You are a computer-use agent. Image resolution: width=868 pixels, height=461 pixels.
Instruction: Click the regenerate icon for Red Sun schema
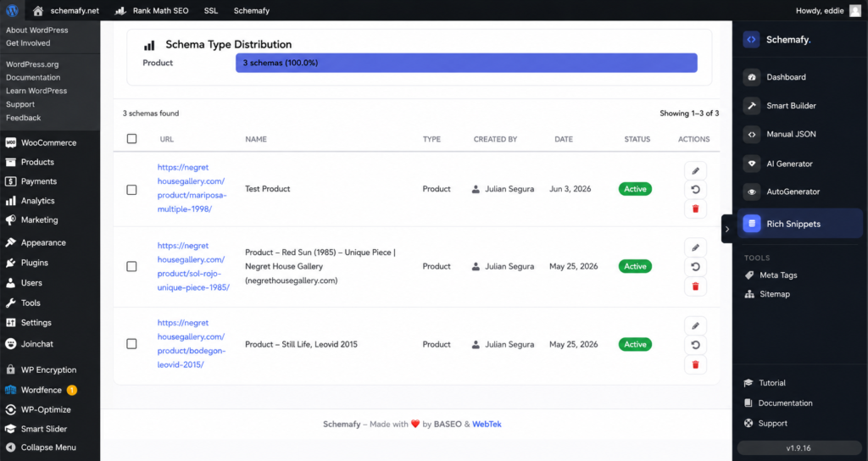click(x=695, y=267)
